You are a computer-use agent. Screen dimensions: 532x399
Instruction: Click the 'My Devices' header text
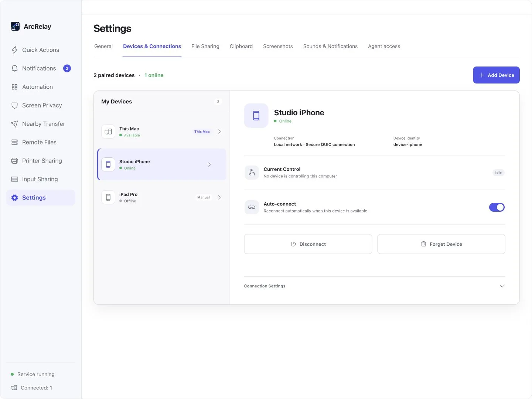pos(116,102)
